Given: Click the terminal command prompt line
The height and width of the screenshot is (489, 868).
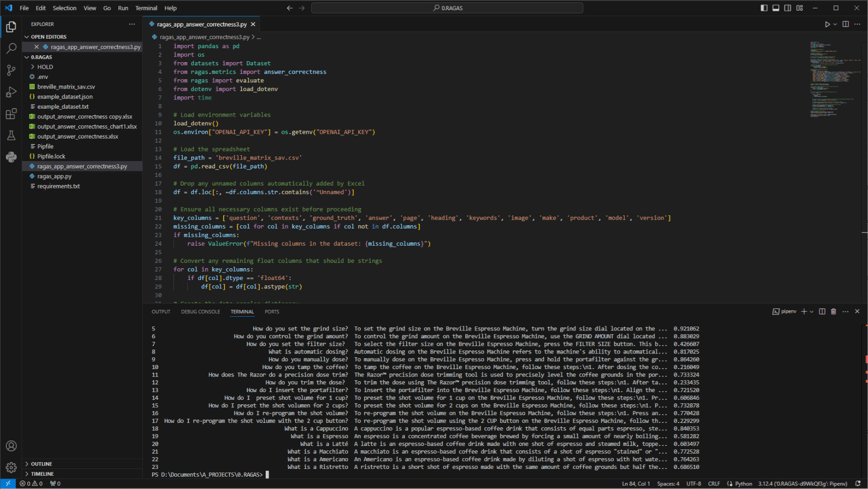Looking at the screenshot, I should coord(210,475).
